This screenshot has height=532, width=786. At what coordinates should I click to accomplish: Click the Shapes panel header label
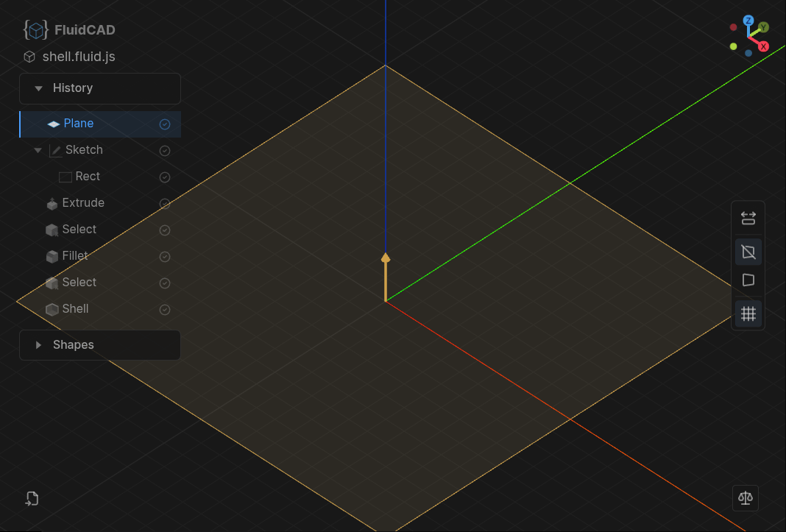[73, 345]
